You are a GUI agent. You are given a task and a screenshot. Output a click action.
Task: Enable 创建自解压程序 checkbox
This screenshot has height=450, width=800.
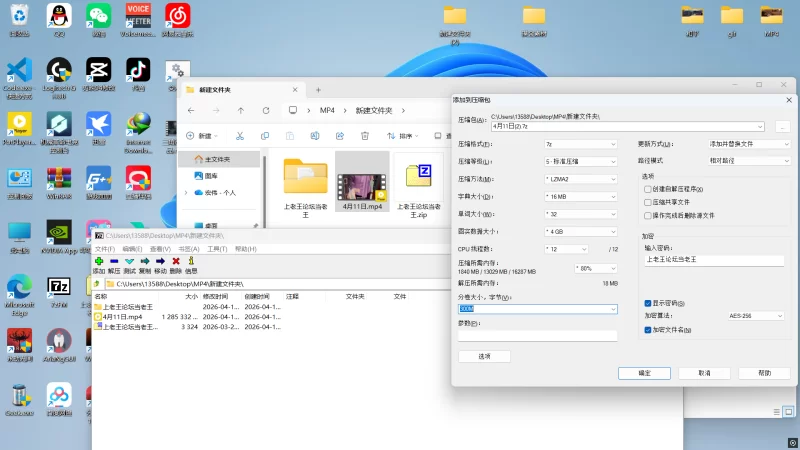click(649, 188)
